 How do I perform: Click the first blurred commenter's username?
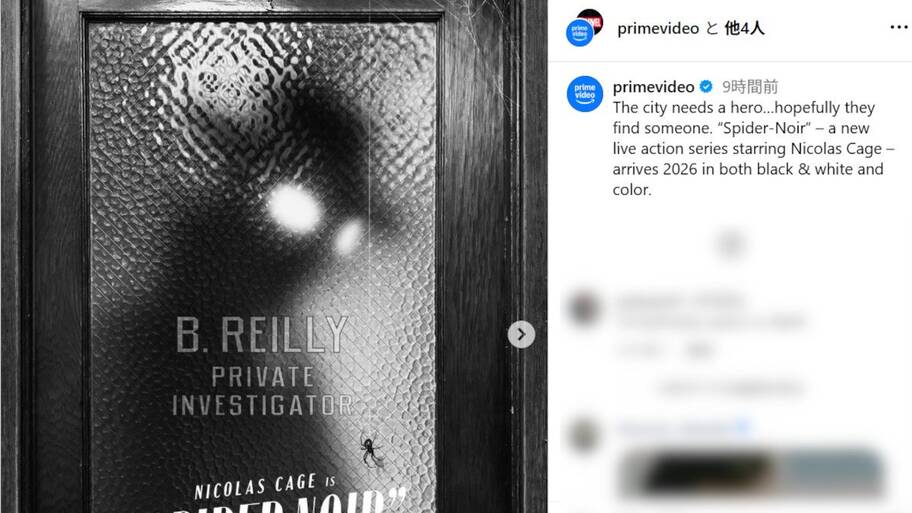click(679, 301)
